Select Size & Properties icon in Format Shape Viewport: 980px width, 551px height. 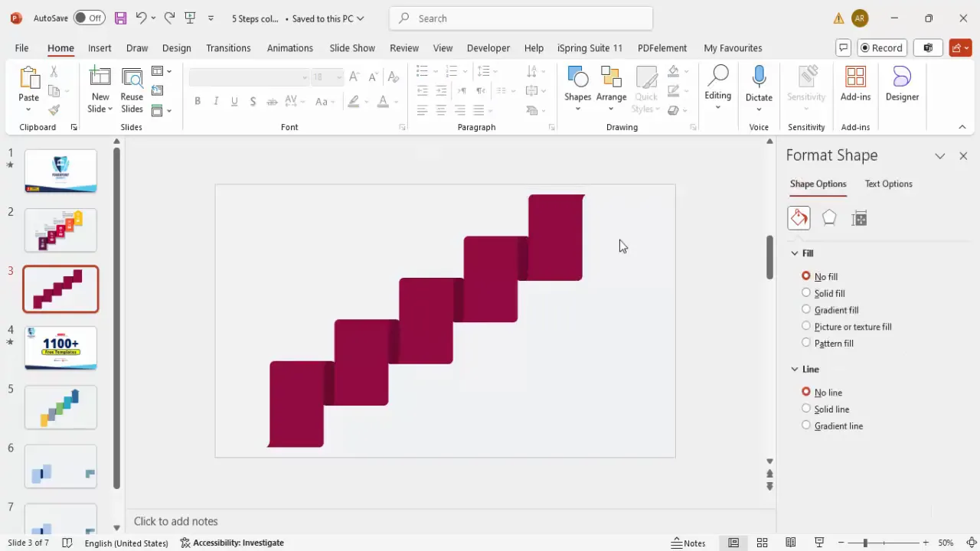pos(860,219)
